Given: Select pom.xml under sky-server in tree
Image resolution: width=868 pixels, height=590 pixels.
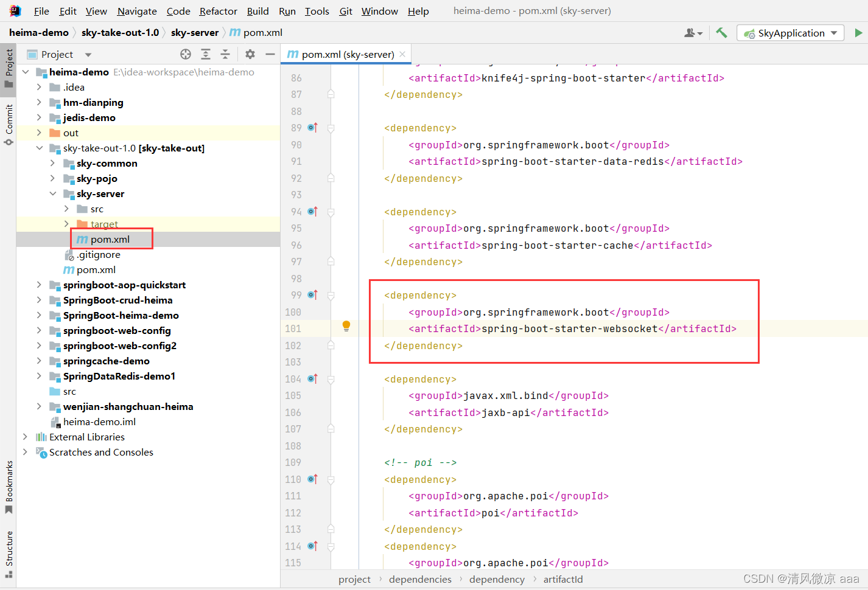Looking at the screenshot, I should click(x=110, y=239).
